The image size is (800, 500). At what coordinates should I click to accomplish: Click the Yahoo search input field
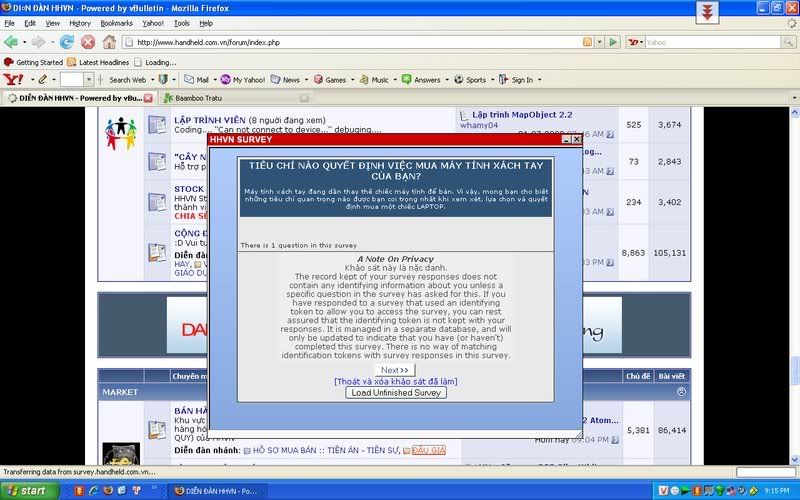point(713,42)
